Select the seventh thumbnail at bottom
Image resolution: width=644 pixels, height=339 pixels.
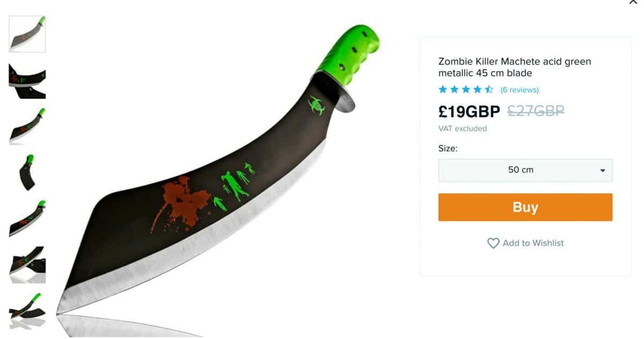click(x=27, y=311)
